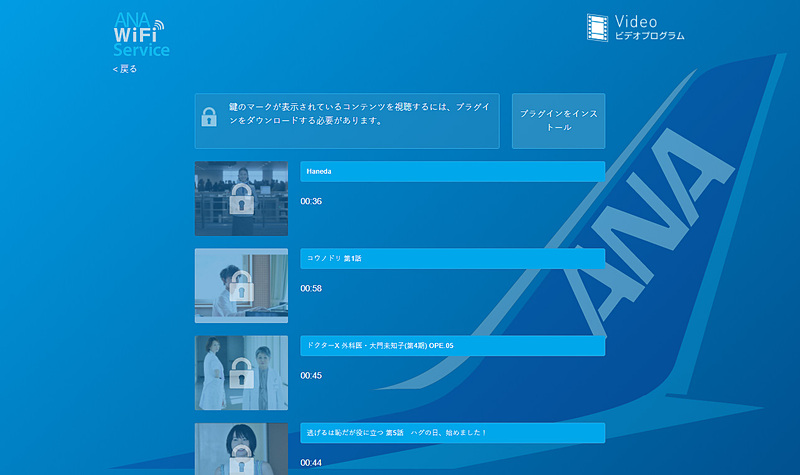Click lock icon on ドクターX thumbnail
800x475 pixels.
(x=241, y=373)
